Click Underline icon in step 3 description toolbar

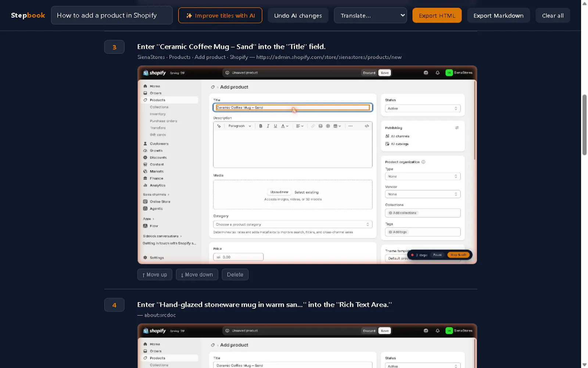[275, 126]
